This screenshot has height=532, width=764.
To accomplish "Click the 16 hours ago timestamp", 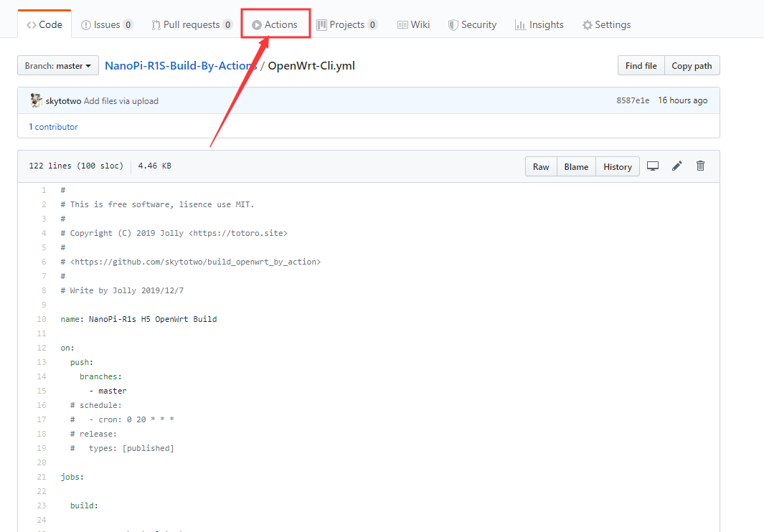I will (x=683, y=100).
